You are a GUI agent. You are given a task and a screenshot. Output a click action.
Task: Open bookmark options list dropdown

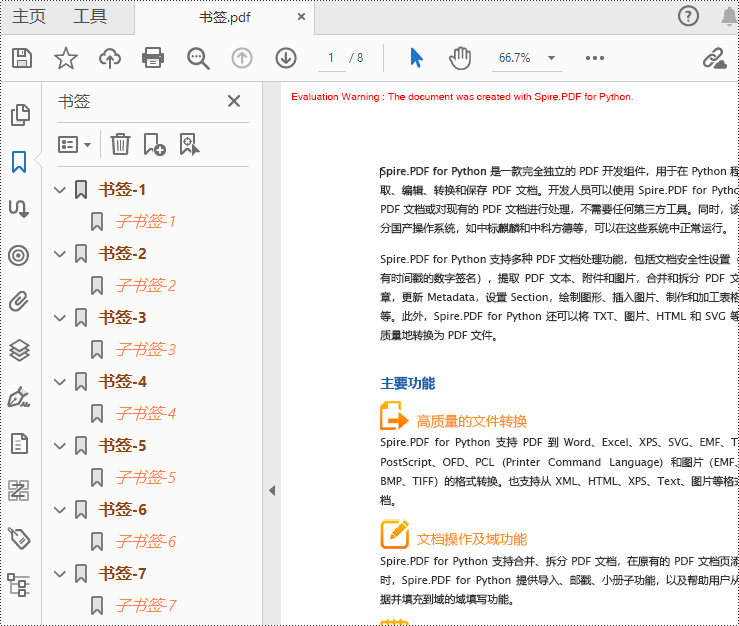74,145
